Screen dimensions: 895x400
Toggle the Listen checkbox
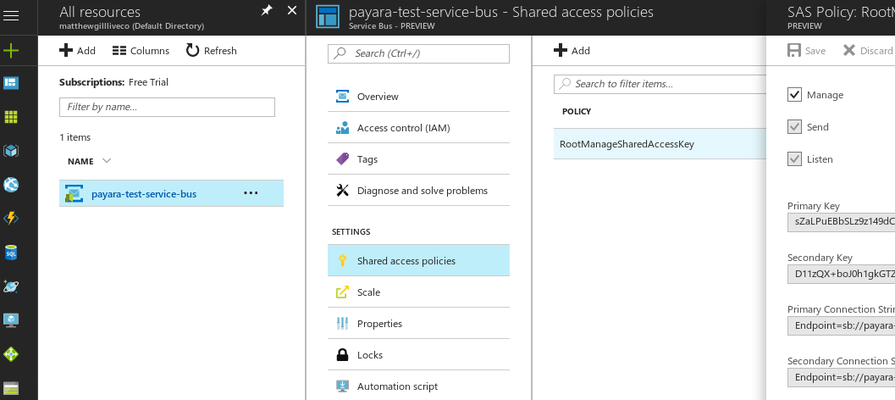pos(795,159)
